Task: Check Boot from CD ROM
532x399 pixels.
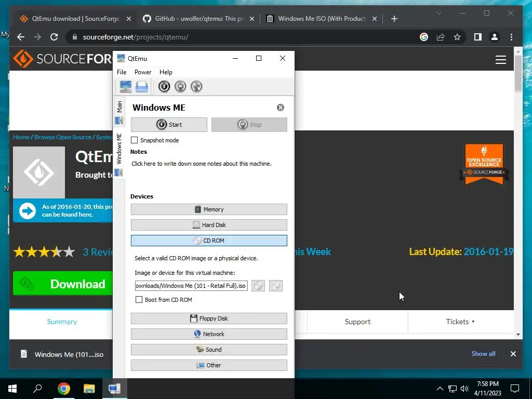Action: coord(139,300)
